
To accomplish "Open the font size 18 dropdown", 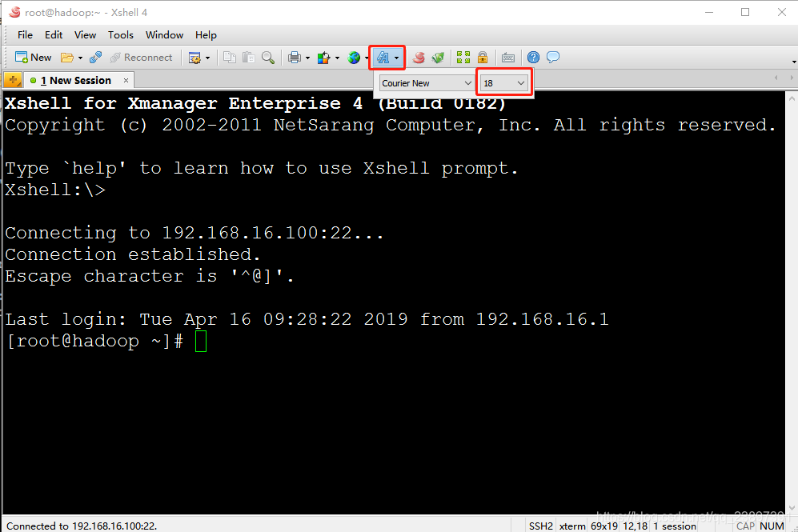I will 503,83.
